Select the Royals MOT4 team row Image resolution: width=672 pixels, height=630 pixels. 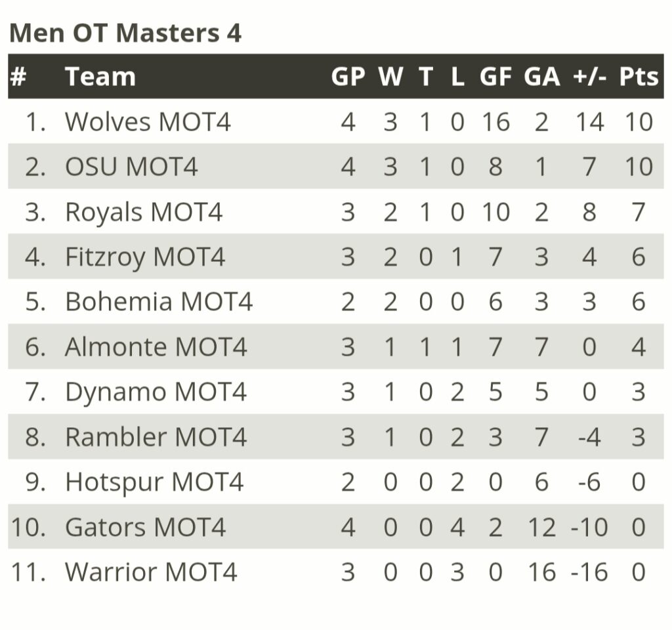coord(336,212)
